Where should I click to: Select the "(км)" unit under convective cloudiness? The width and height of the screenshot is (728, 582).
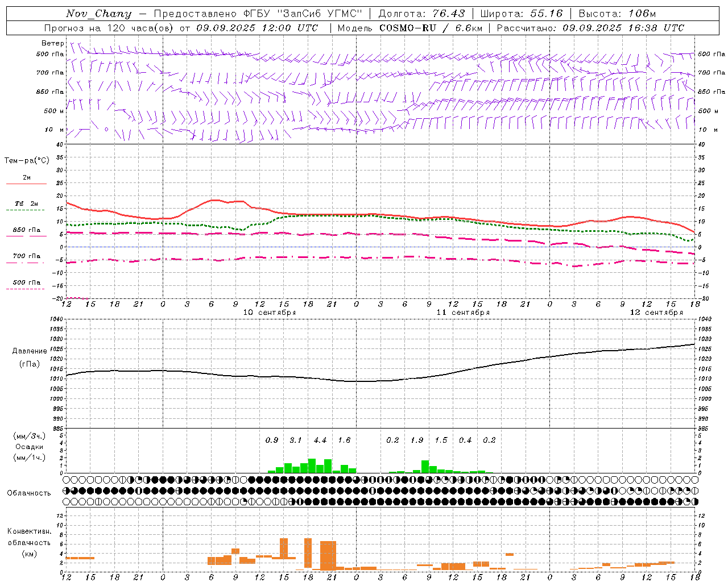(x=30, y=554)
